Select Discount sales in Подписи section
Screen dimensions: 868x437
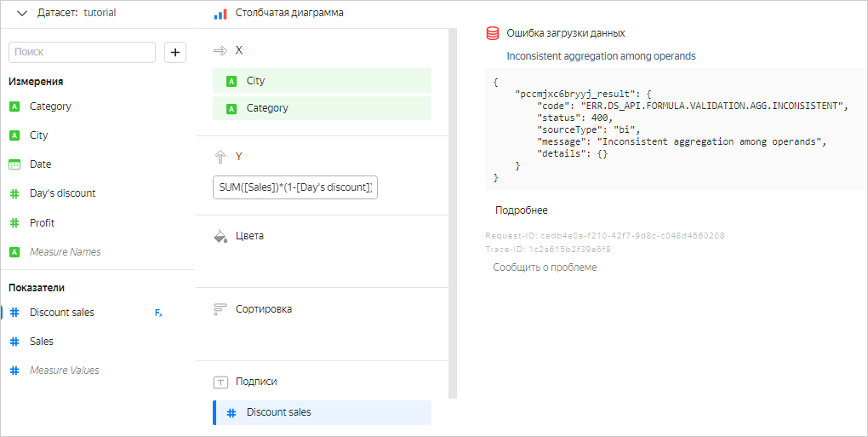[322, 412]
